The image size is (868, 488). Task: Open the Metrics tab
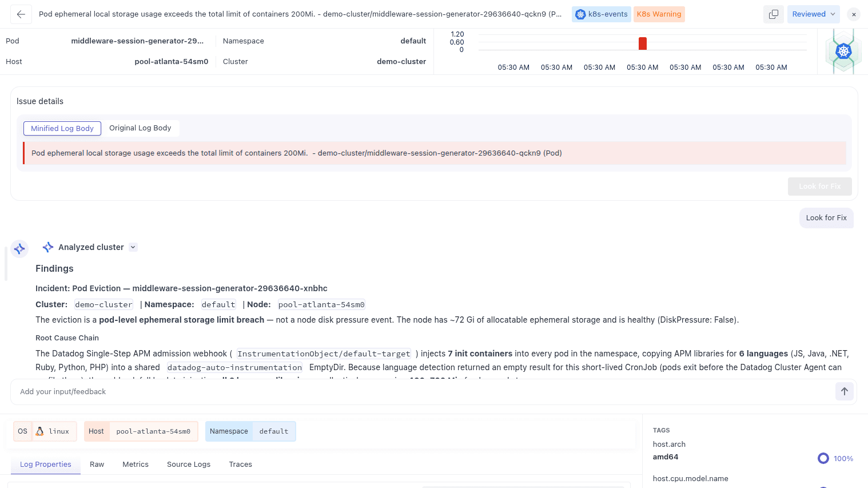[x=136, y=465]
